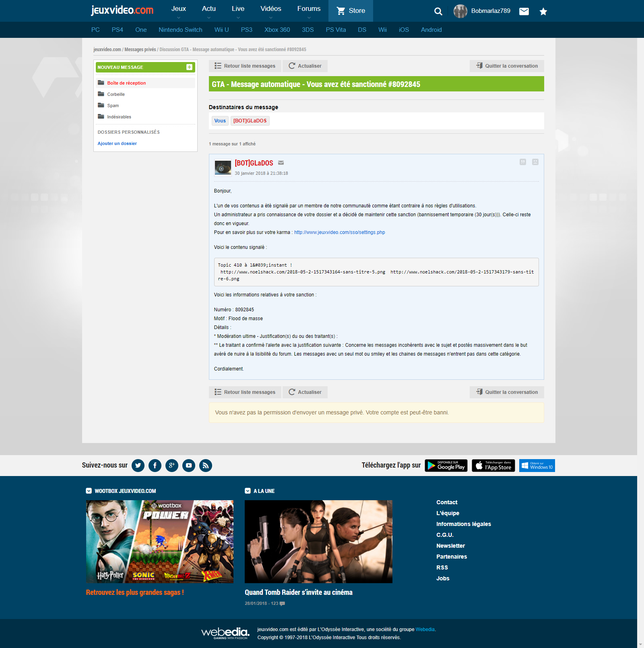The width and height of the screenshot is (644, 648).
Task: Open the Tomb Raider article image
Action: coord(318,542)
